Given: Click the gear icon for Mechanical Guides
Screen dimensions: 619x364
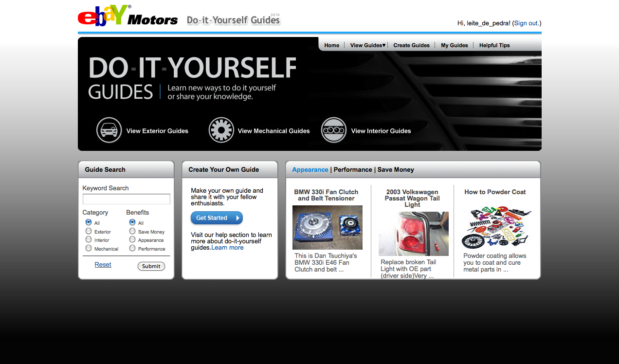Looking at the screenshot, I should pos(221,130).
